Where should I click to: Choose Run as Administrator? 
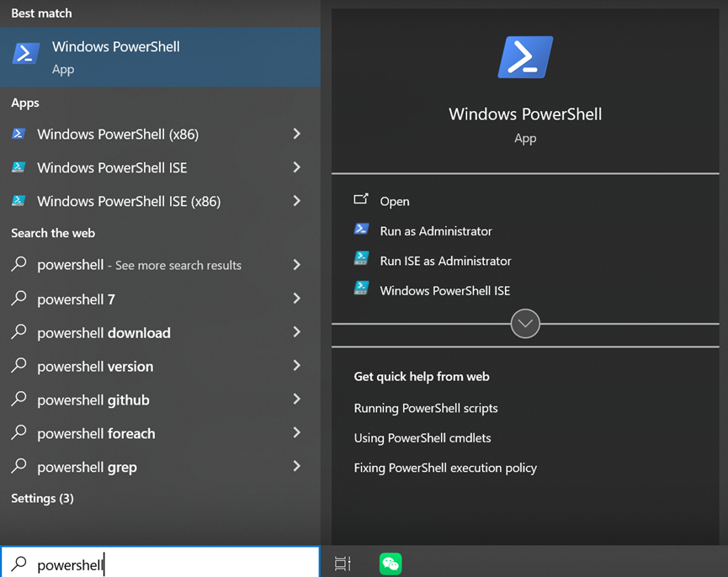(435, 231)
